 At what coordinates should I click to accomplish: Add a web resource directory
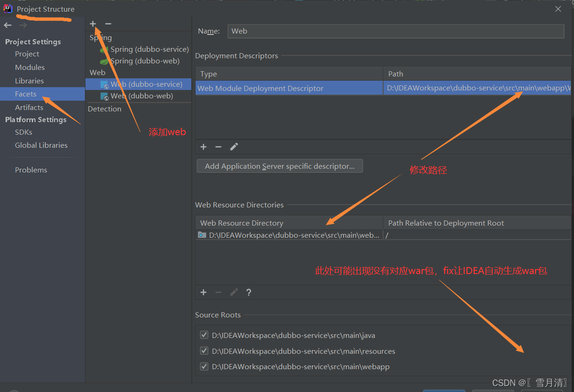(x=203, y=292)
